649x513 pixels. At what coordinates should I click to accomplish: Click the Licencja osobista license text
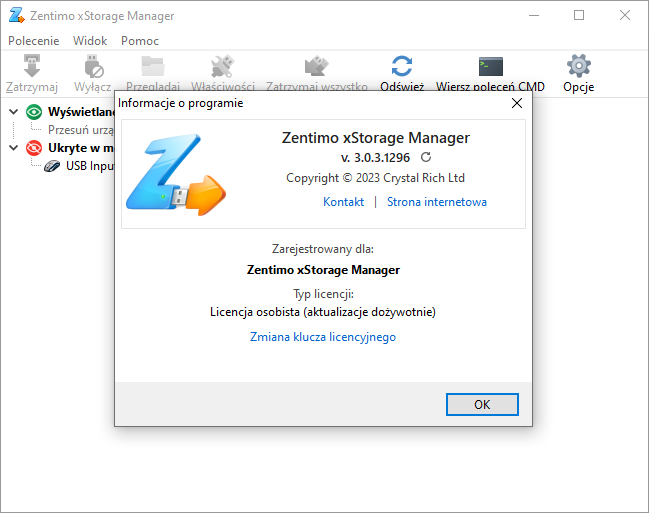pos(323,312)
